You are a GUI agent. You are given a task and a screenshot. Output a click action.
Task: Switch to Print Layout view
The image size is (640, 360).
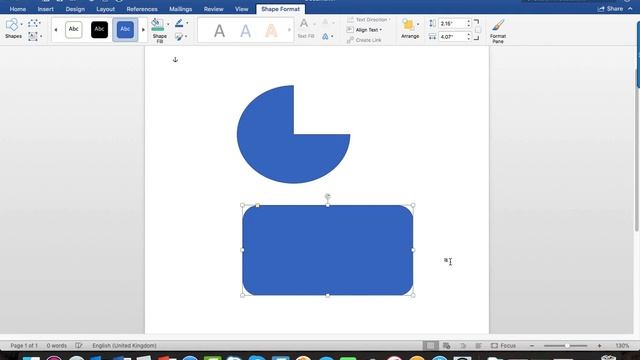coord(430,346)
